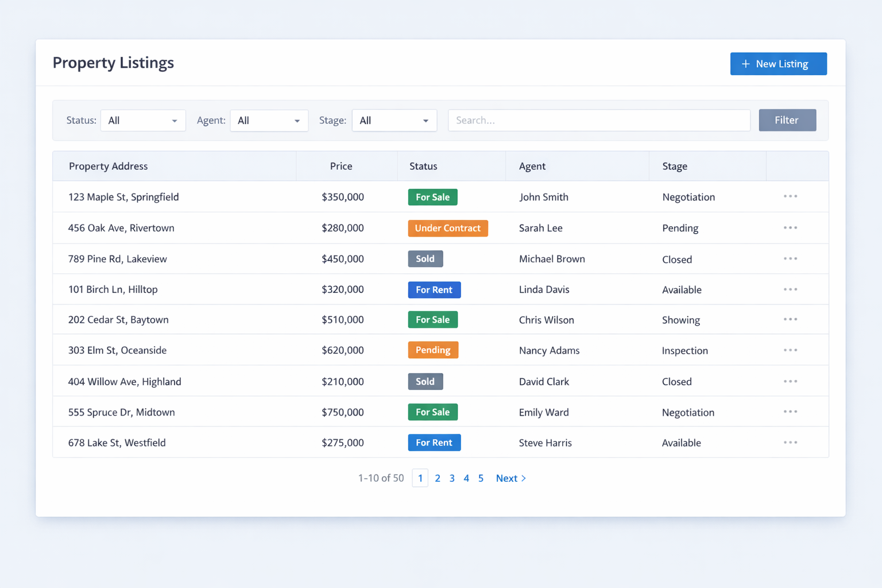882x588 pixels.
Task: Click the Under Contract badge for 456 Oak Ave
Action: [448, 227]
